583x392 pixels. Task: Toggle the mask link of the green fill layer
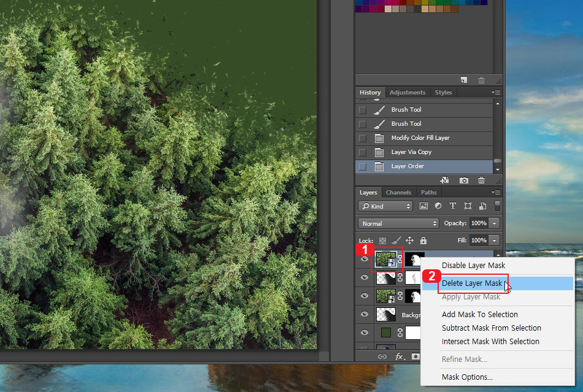tap(400, 332)
